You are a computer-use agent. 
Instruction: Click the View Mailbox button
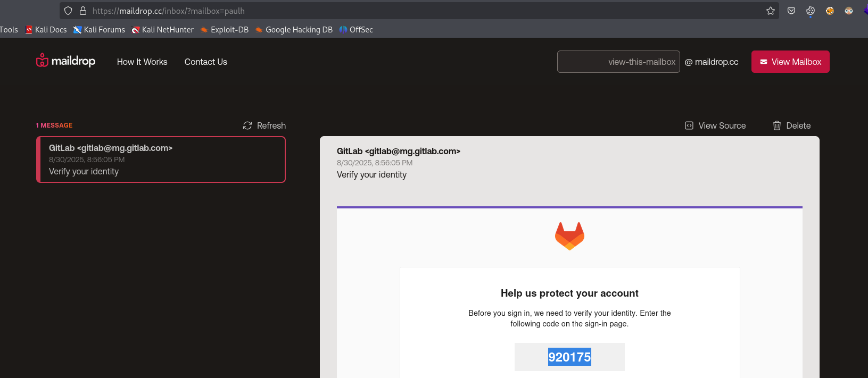coord(790,62)
